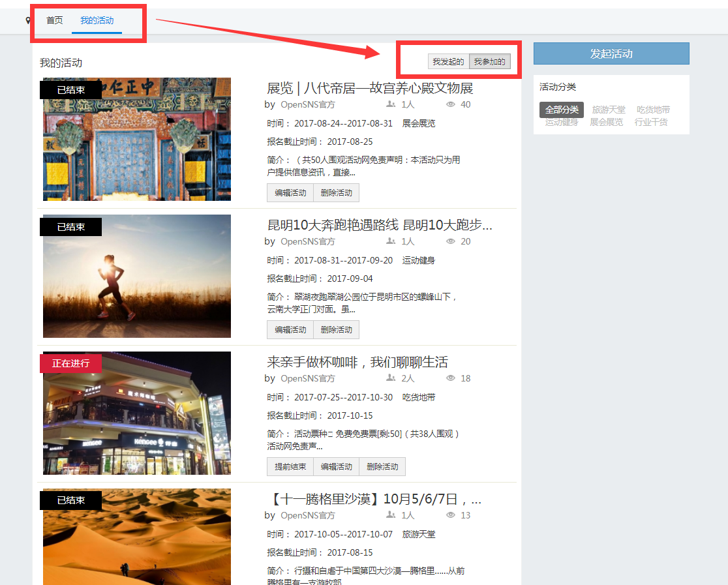
Task: Filter by 吃货地带 category
Action: pos(653,110)
